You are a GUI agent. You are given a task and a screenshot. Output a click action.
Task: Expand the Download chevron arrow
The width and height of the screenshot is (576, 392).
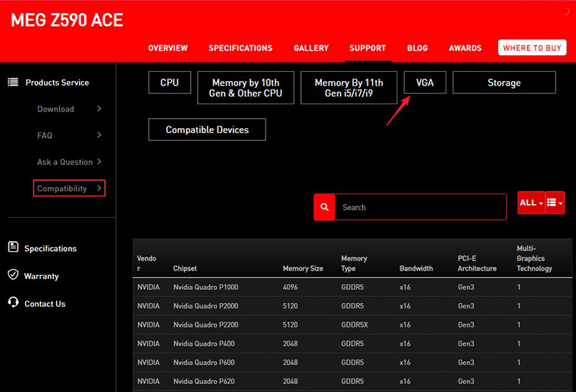(99, 109)
